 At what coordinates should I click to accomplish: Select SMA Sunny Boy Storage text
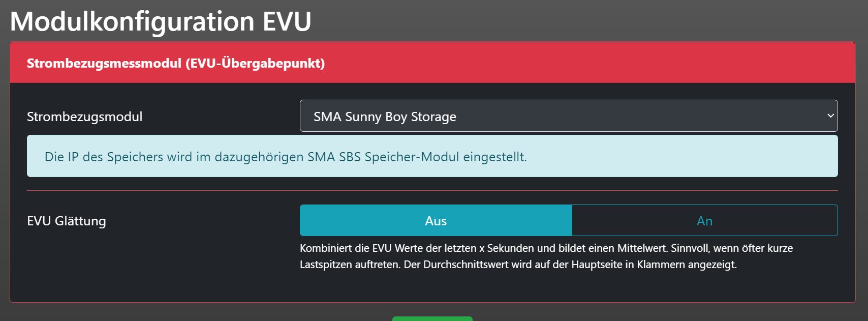pyautogui.click(x=385, y=117)
